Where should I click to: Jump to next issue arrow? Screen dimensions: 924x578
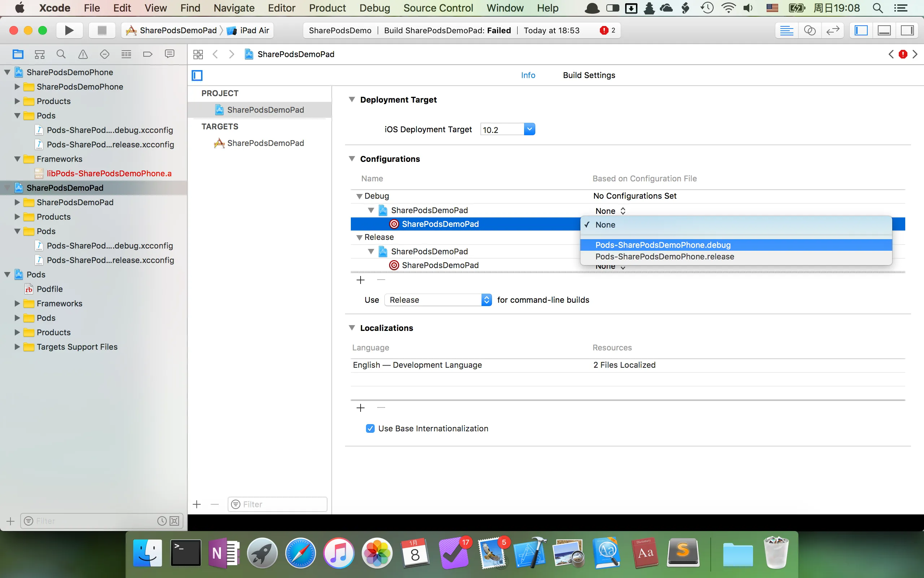pyautogui.click(x=915, y=54)
